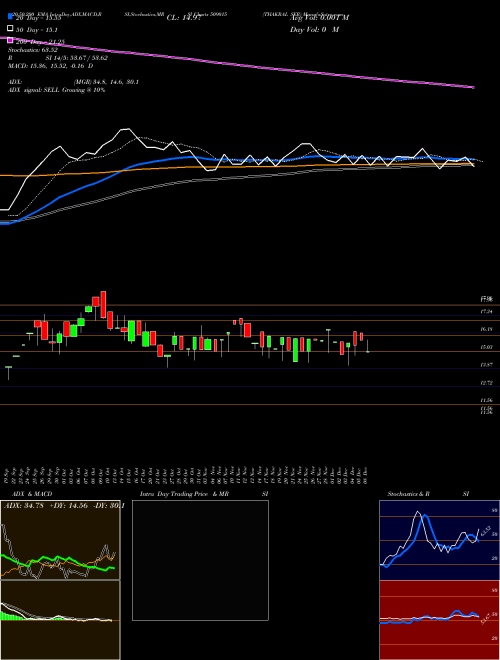Select the 'CL: 14.97' closing price text
The width and height of the screenshot is (500, 660).
click(183, 17)
